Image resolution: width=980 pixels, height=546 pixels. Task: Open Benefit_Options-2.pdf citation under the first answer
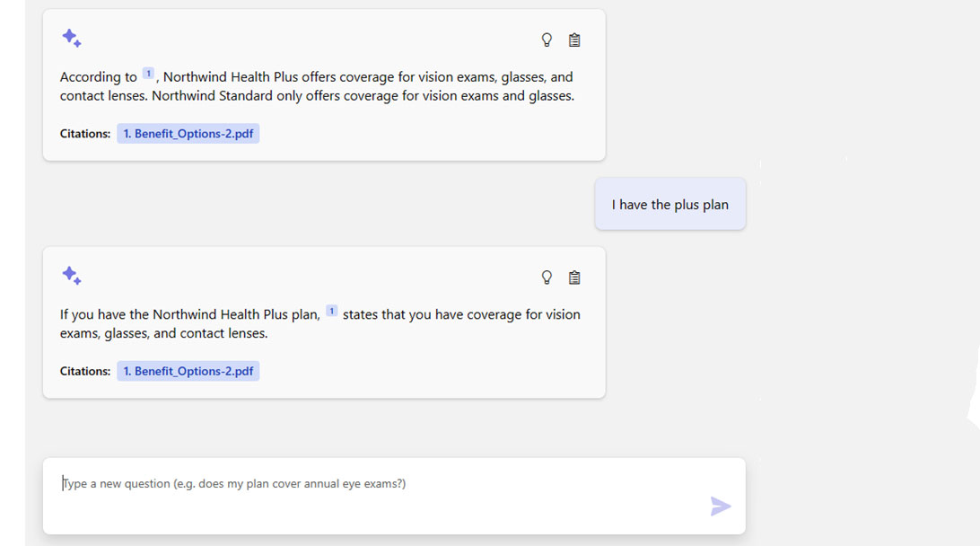tap(188, 133)
